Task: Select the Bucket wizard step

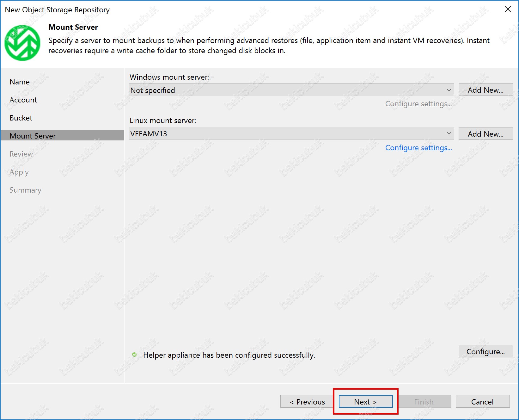Action: pos(21,118)
